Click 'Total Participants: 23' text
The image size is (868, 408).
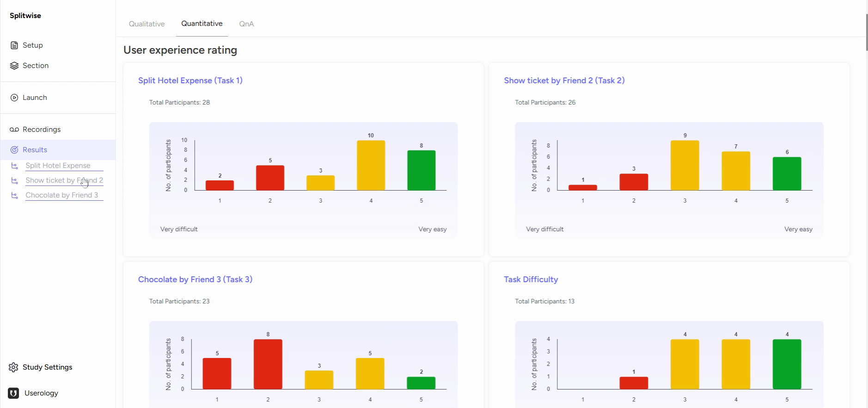click(179, 302)
